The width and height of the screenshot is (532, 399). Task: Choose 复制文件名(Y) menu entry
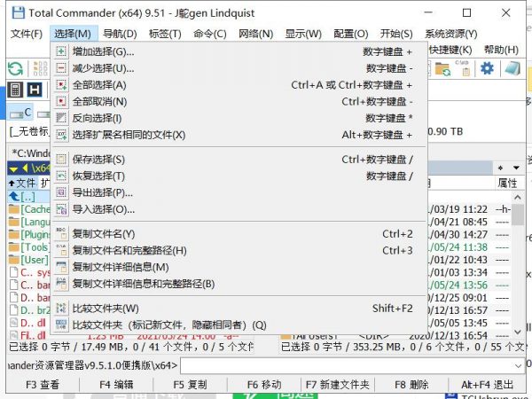coord(239,234)
